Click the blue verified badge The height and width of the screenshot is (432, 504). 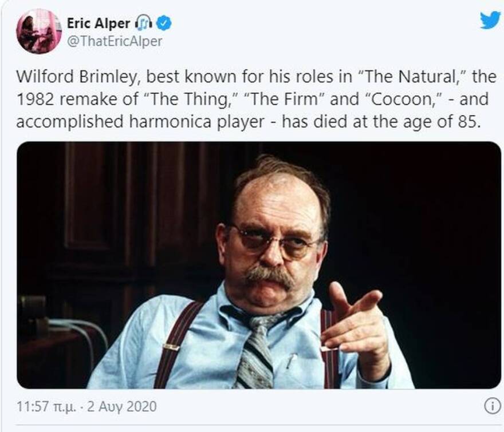click(x=166, y=23)
